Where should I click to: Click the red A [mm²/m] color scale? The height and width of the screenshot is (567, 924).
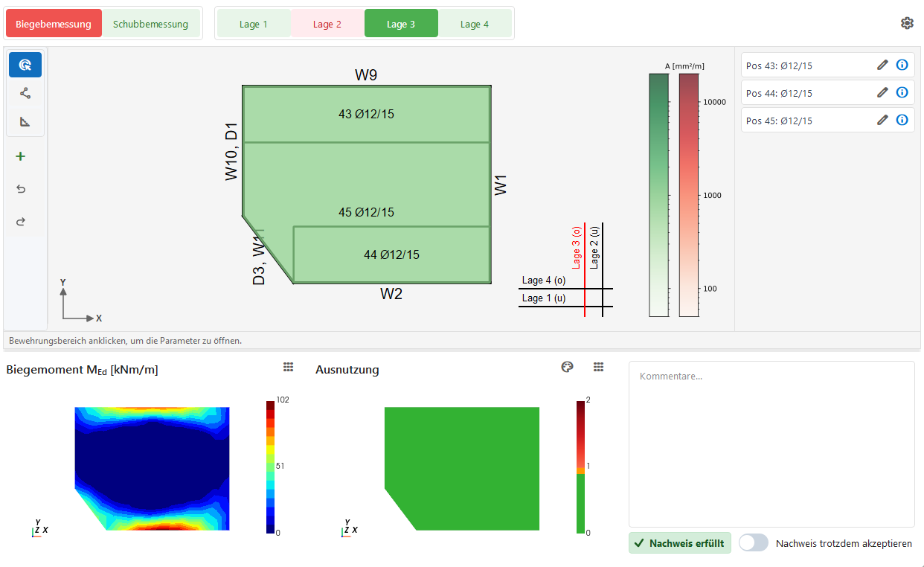coord(689,195)
